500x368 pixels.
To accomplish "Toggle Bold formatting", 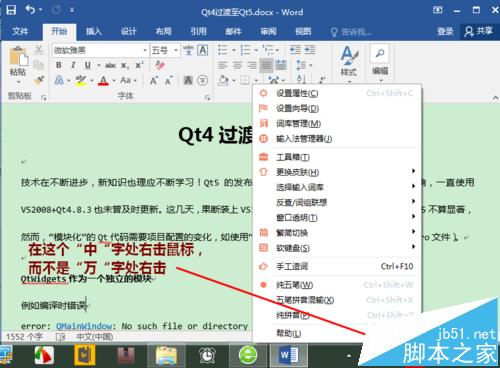I will [59, 65].
